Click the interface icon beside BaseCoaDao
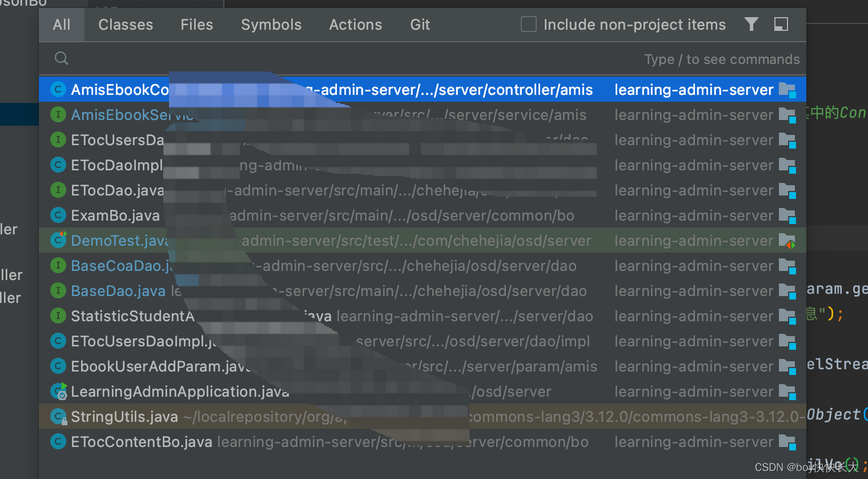Image resolution: width=868 pixels, height=479 pixels. click(x=58, y=266)
